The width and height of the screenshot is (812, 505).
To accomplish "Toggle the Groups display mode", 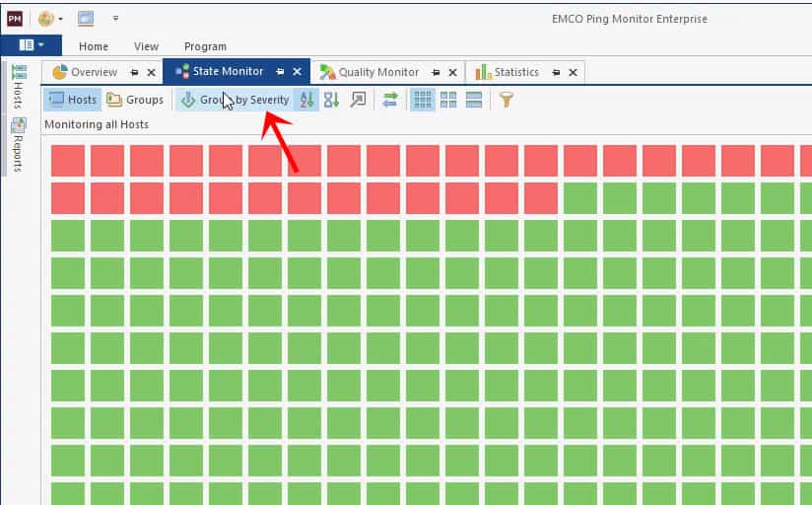I will [x=135, y=100].
